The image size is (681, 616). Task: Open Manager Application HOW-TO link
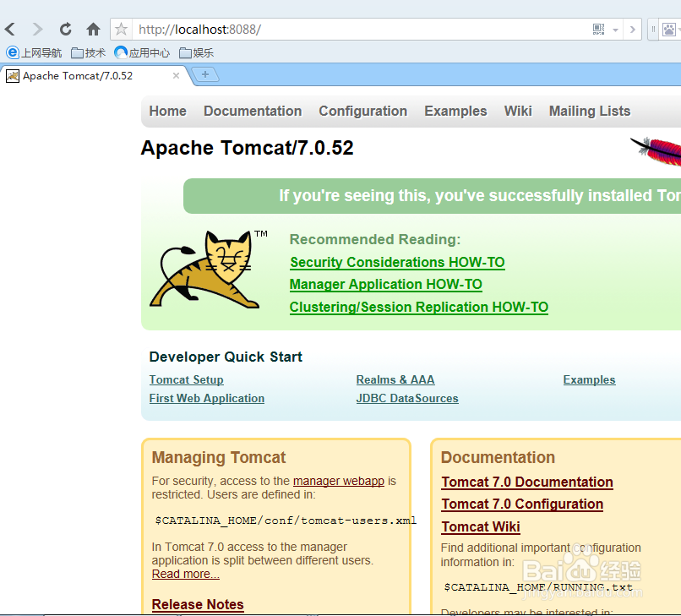[385, 285]
